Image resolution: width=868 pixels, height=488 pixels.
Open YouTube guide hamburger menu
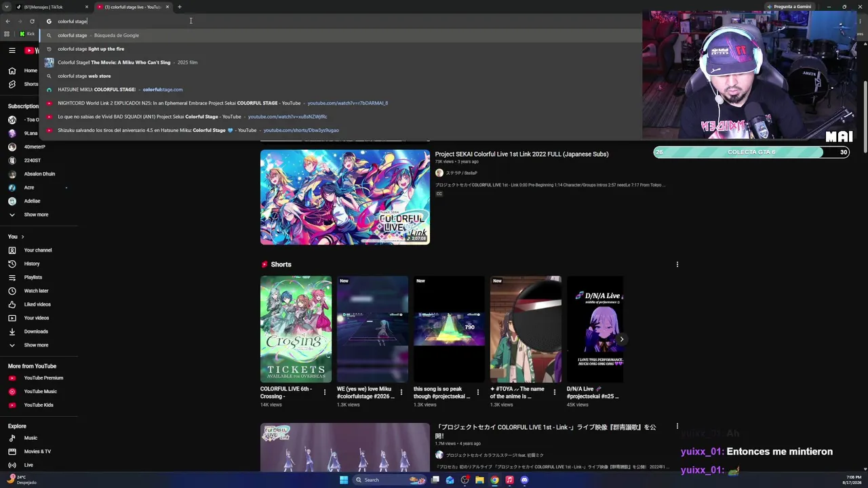pos(12,50)
